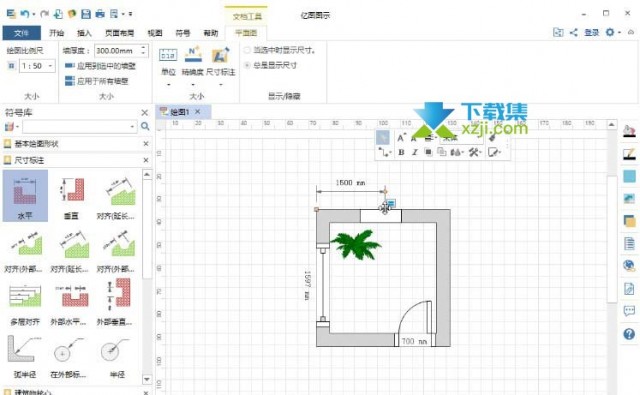
Task: Open the Undo history dropdown arrow
Action: (33, 15)
